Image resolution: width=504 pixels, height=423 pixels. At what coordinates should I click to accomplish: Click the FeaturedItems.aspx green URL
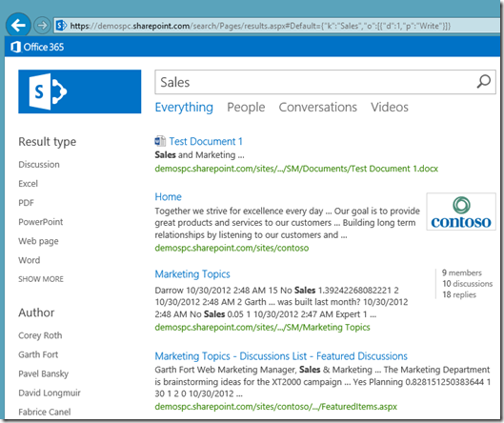[x=276, y=407]
